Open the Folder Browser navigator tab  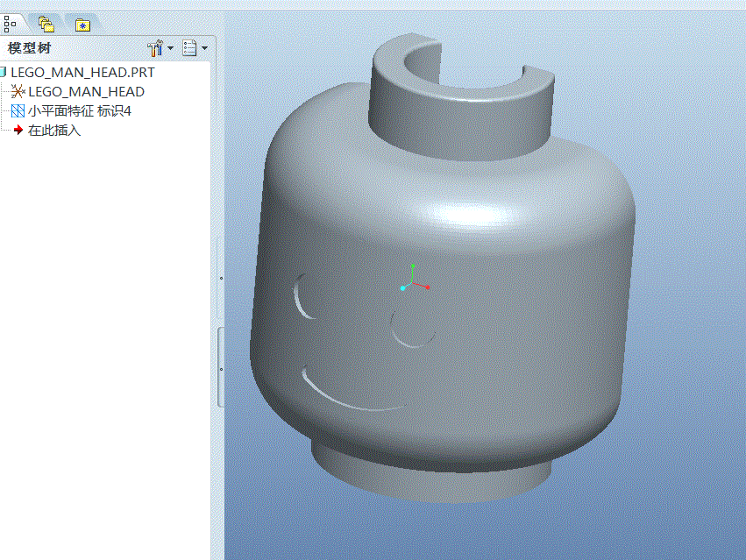tap(46, 25)
